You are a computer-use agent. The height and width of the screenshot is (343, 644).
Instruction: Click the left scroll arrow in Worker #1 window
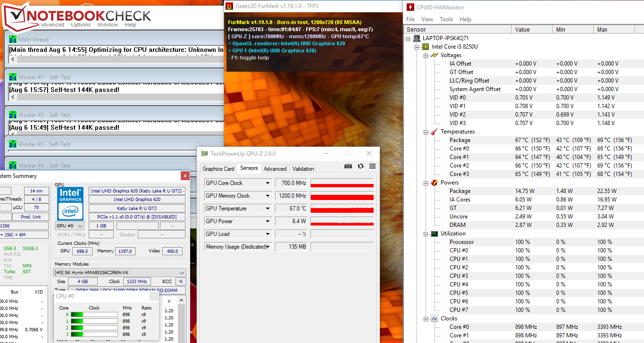tap(13, 97)
